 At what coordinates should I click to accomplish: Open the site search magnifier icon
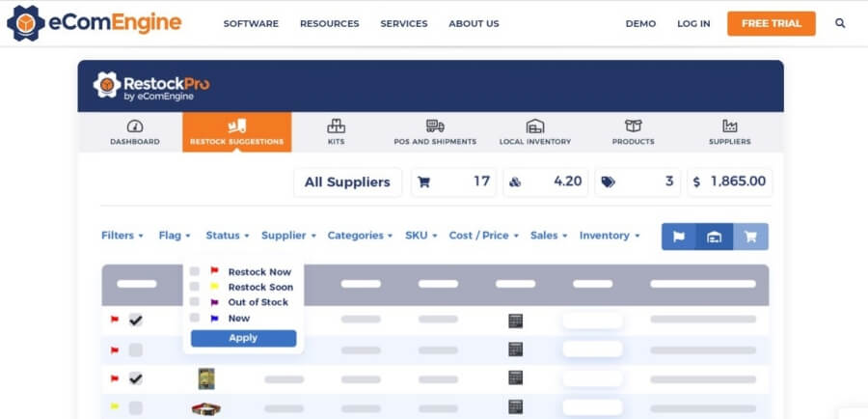[x=840, y=23]
